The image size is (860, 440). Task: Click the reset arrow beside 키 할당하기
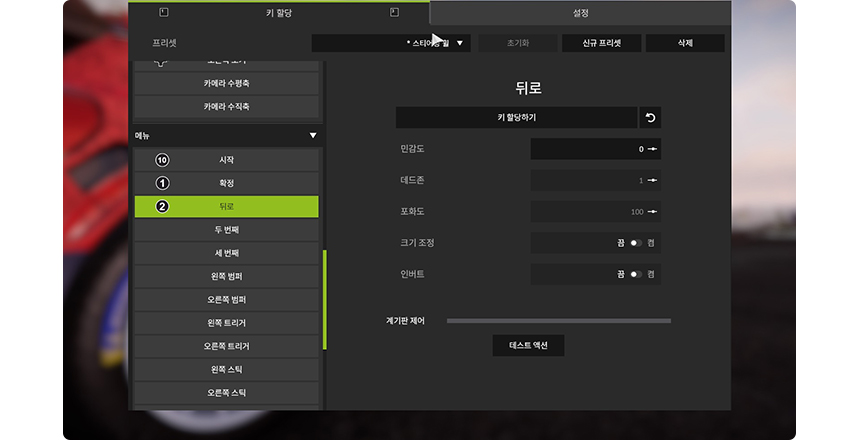click(650, 118)
